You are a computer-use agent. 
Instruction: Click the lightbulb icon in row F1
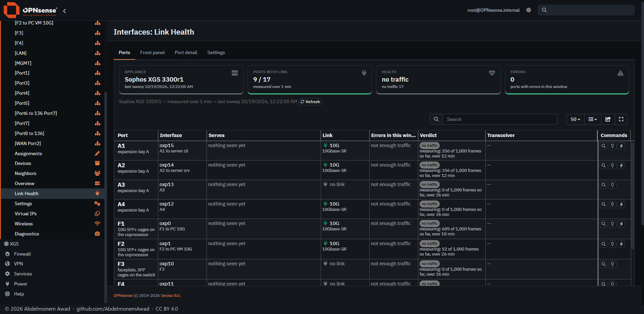click(612, 224)
